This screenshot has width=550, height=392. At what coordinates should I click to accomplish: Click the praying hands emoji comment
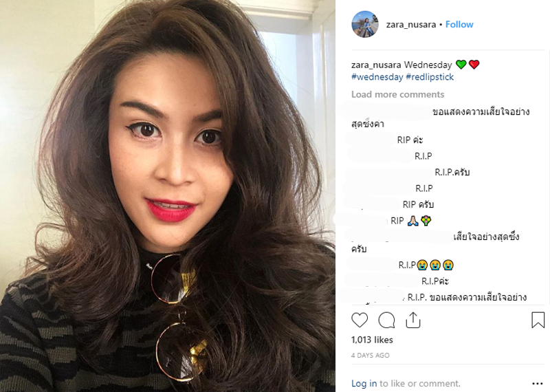click(410, 221)
